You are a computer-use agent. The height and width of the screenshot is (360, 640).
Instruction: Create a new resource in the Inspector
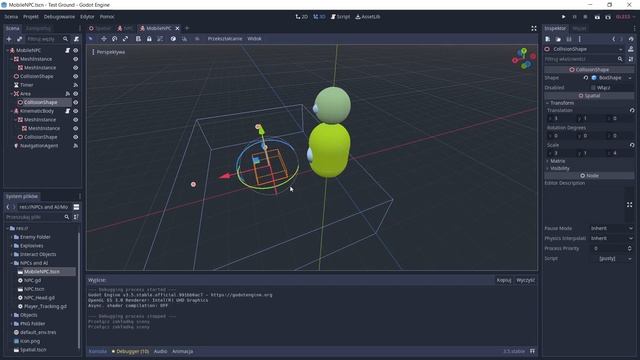click(548, 39)
